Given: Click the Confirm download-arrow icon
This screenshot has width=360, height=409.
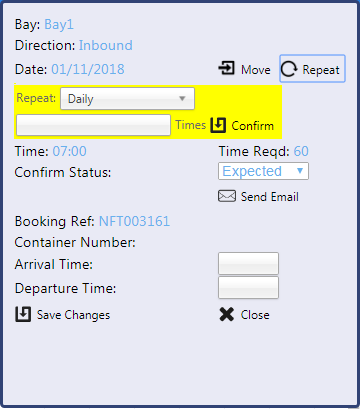Looking at the screenshot, I should click(218, 125).
